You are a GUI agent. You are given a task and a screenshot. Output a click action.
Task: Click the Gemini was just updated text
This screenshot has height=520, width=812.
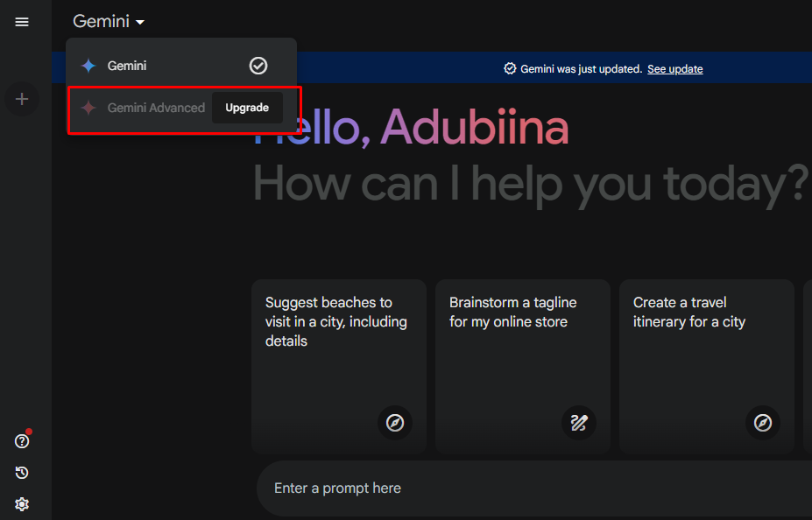point(581,69)
